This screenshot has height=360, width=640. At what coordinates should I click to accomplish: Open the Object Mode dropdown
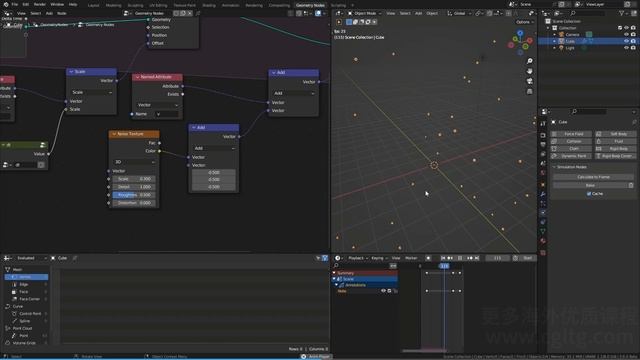click(364, 13)
